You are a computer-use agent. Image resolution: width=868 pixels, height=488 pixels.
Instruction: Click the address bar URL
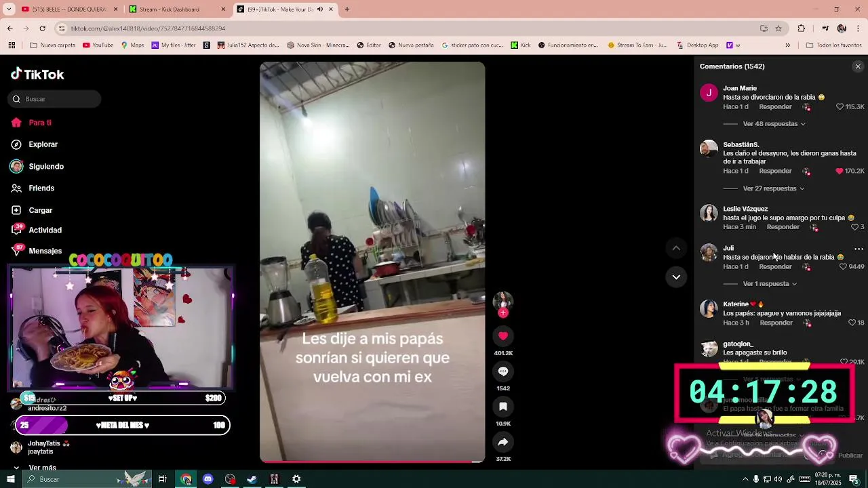pyautogui.click(x=148, y=28)
